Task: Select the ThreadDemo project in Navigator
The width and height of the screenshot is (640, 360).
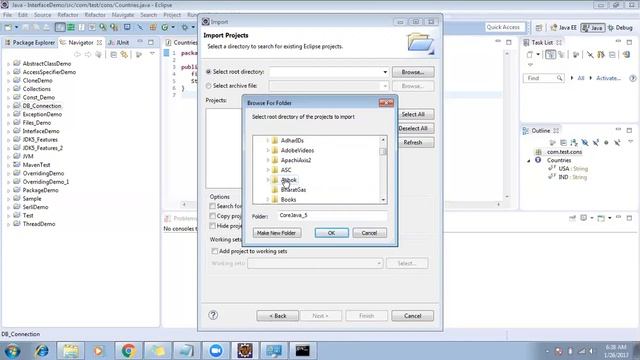Action: (x=39, y=224)
